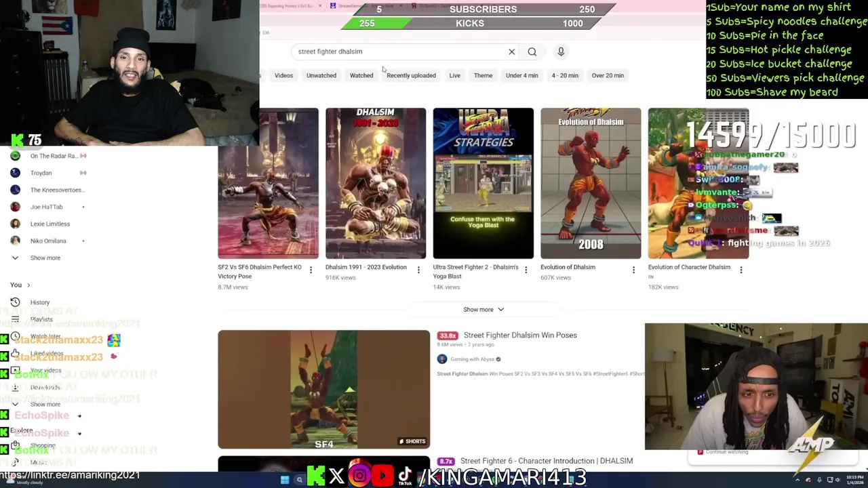
Task: Select the Under 4 min filter chip
Action: click(x=522, y=75)
